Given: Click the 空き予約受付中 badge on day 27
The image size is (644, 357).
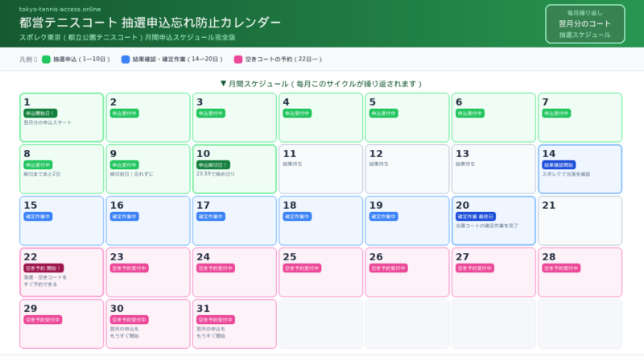Looking at the screenshot, I should pyautogui.click(x=475, y=268).
